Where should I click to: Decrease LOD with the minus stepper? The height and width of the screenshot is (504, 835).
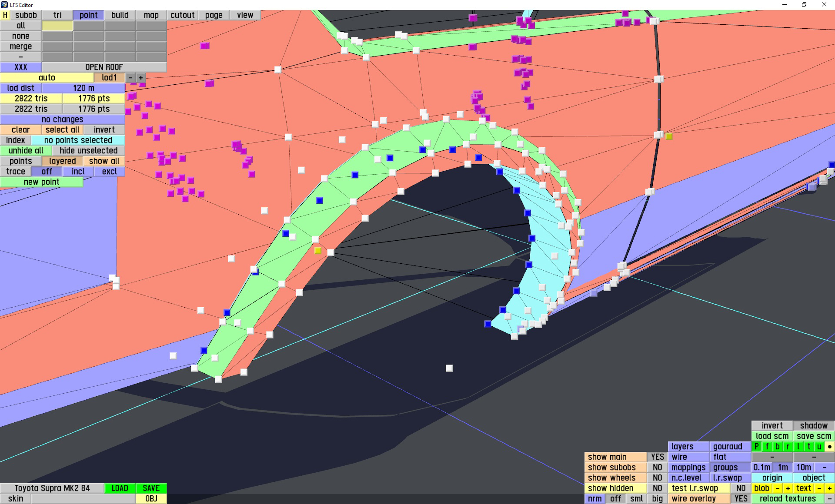pos(130,77)
